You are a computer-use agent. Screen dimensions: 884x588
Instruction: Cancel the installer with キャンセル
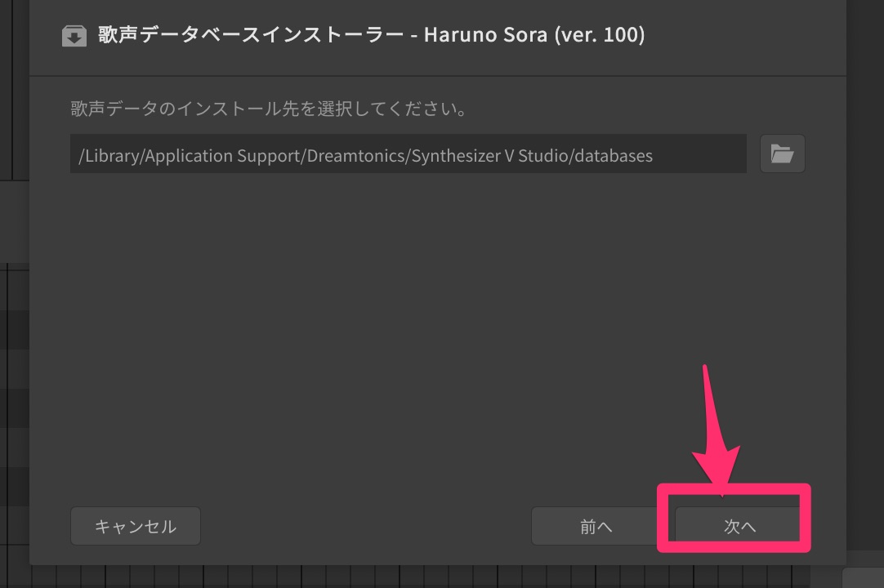click(x=136, y=527)
